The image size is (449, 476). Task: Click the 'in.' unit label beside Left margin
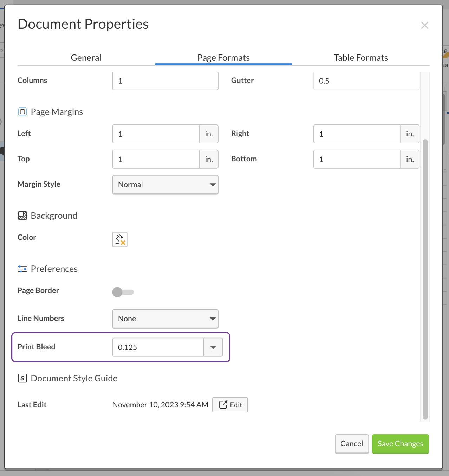(x=209, y=134)
